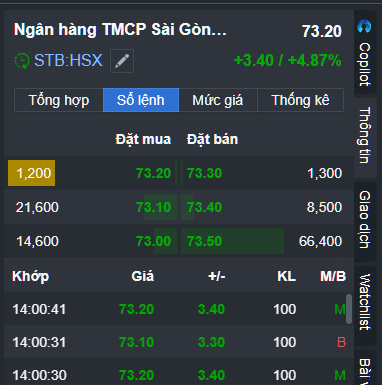Click the KL column header

(x=287, y=276)
